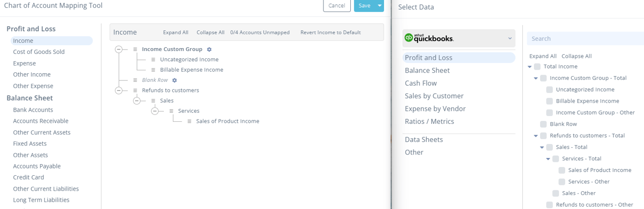Click drag handle for Billable Expense Income row
The height and width of the screenshot is (209, 644).
pos(153,70)
